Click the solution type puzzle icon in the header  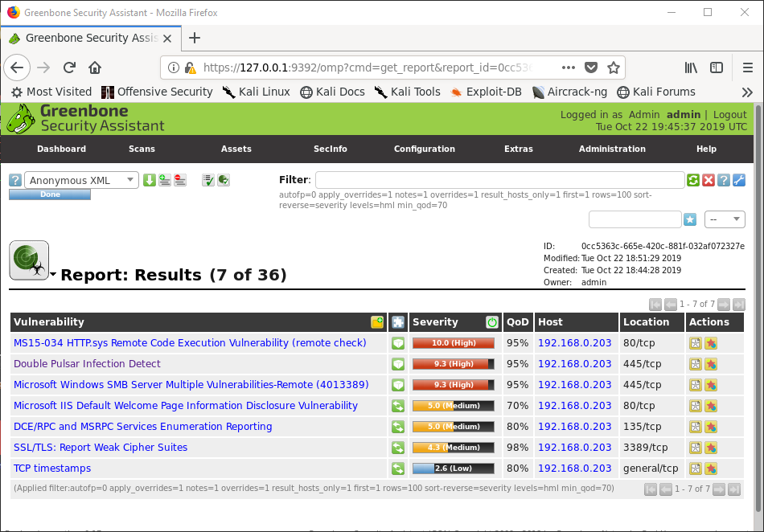[398, 322]
